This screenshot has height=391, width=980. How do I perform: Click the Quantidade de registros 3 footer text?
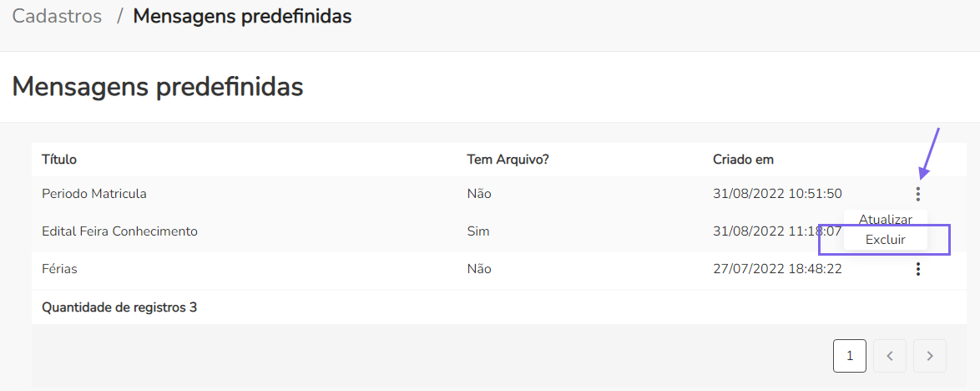pyautogui.click(x=119, y=307)
